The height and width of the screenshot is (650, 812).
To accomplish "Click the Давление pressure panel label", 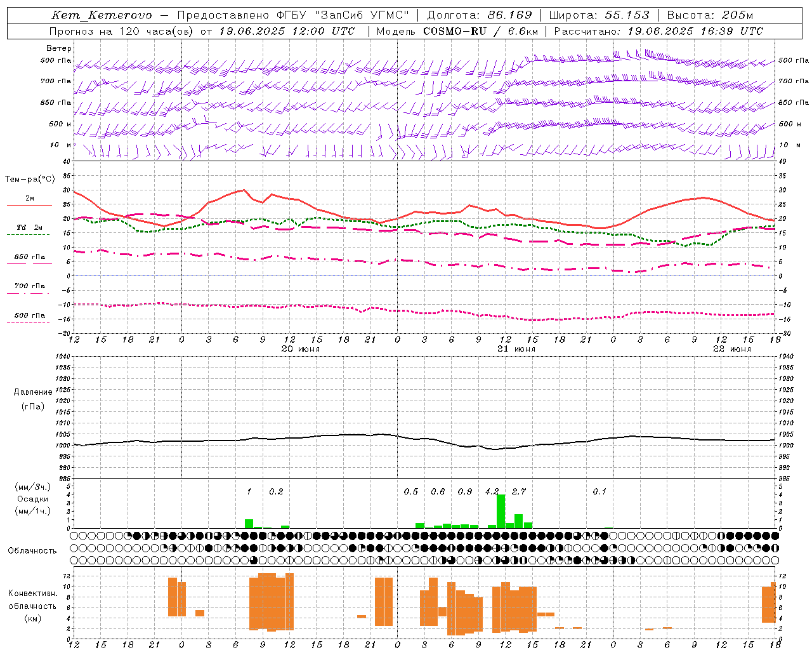I will [x=33, y=392].
